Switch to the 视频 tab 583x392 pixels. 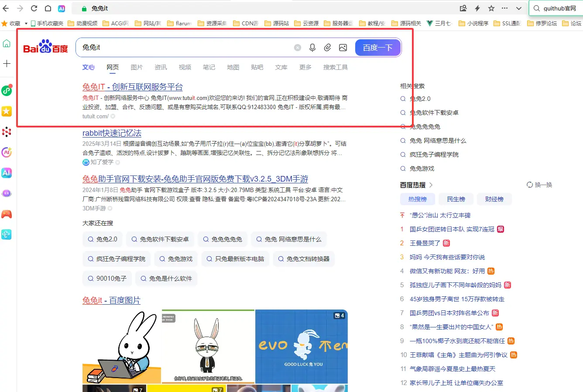pyautogui.click(x=185, y=67)
